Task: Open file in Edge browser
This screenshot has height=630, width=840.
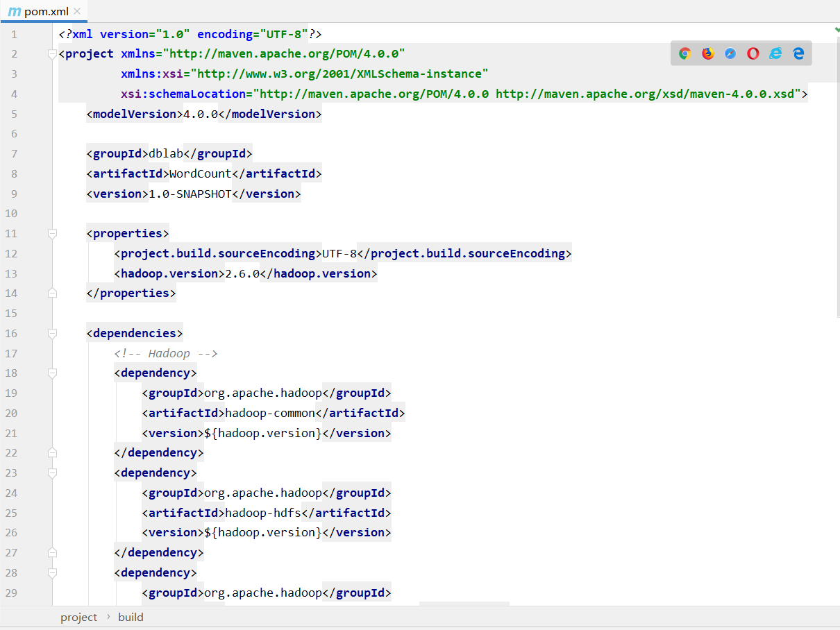Action: (798, 53)
